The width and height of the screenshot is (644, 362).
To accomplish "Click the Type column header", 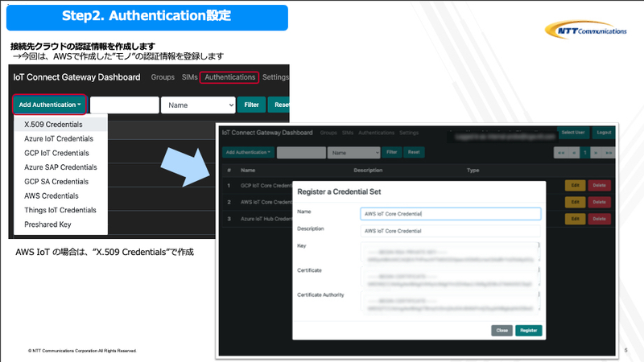I will (x=473, y=171).
